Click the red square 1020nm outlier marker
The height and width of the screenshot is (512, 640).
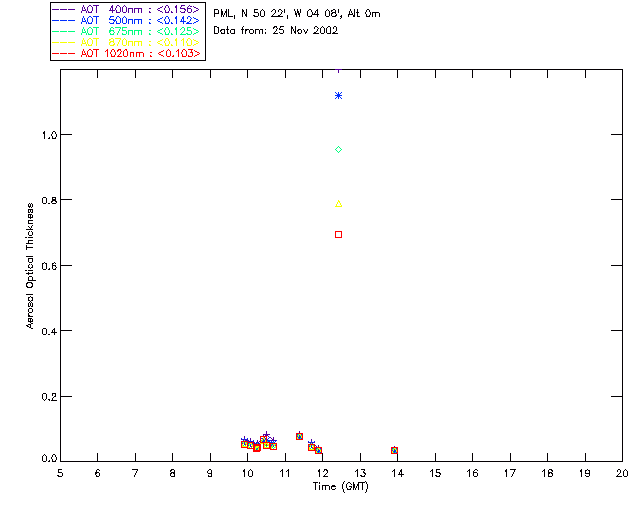(x=338, y=234)
